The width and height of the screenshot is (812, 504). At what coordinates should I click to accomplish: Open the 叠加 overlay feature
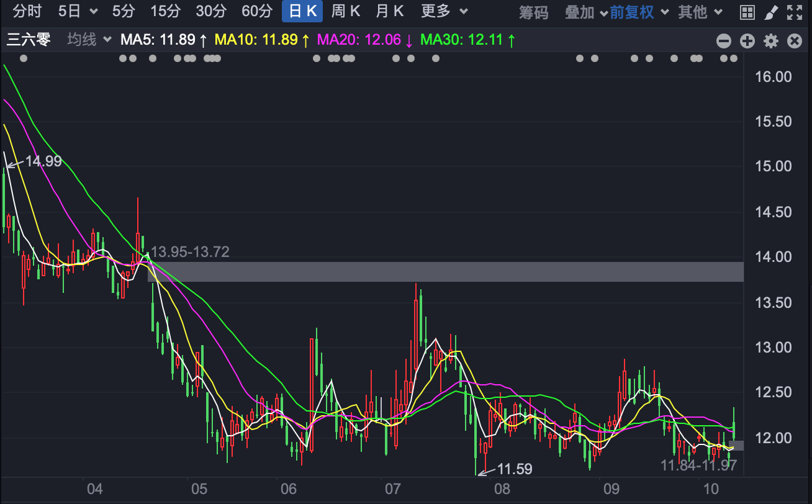[580, 12]
